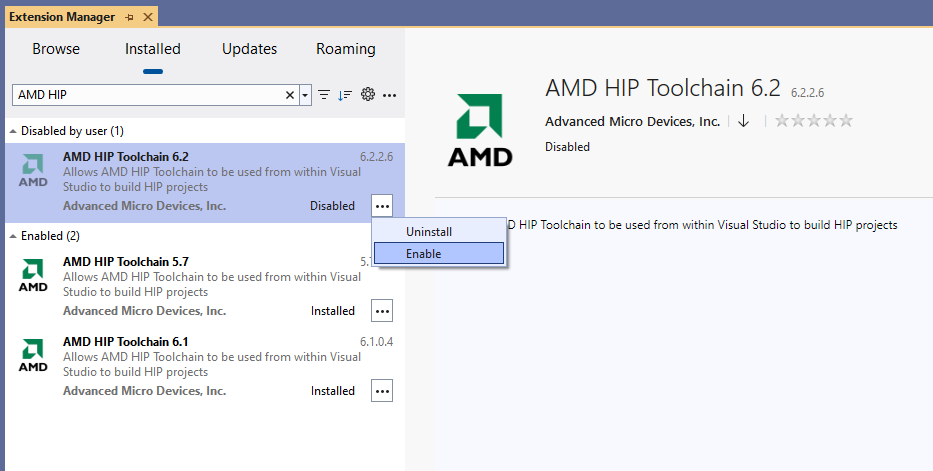Collapse the Disabled by user group
Image resolution: width=933 pixels, height=471 pixels.
click(13, 131)
